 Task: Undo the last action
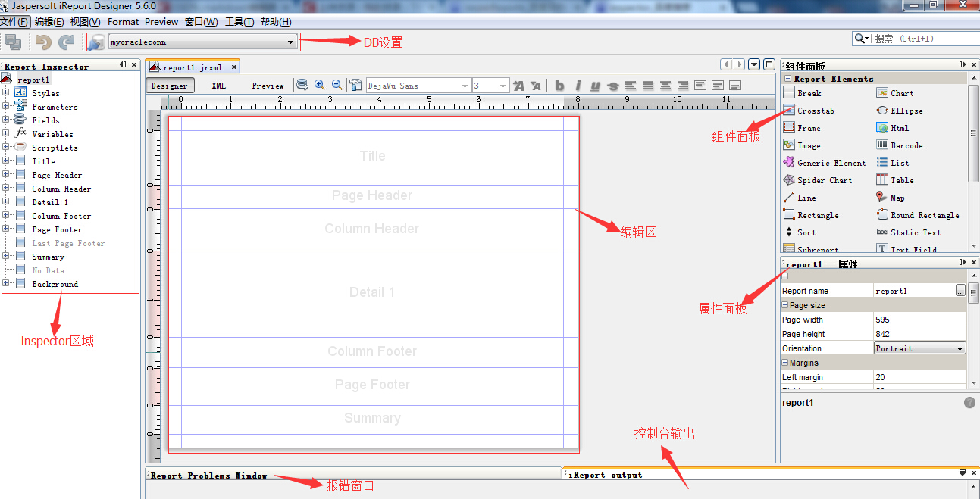point(43,42)
